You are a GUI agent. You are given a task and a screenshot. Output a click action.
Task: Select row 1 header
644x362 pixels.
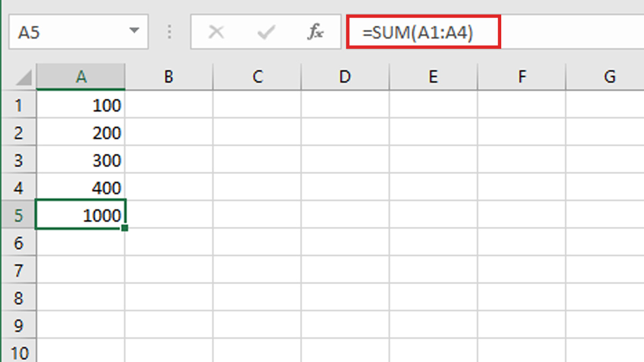[18, 105]
